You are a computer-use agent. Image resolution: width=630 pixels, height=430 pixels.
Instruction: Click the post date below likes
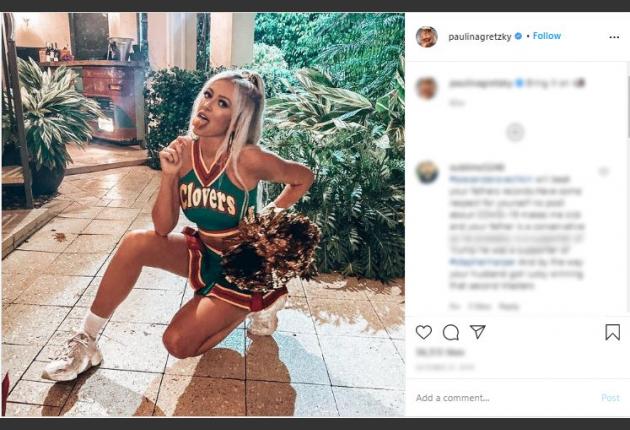tap(439, 366)
